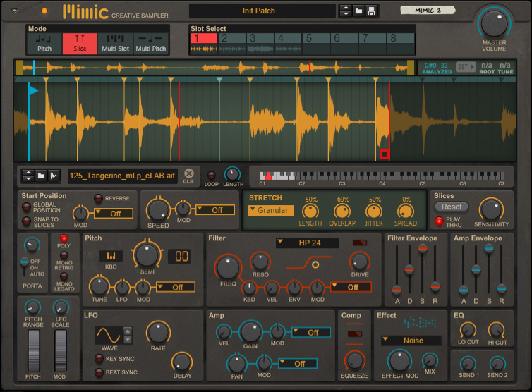Screen dimensions: 532x392
Task: Open the Noise effect type dropdown
Action: pyautogui.click(x=411, y=341)
